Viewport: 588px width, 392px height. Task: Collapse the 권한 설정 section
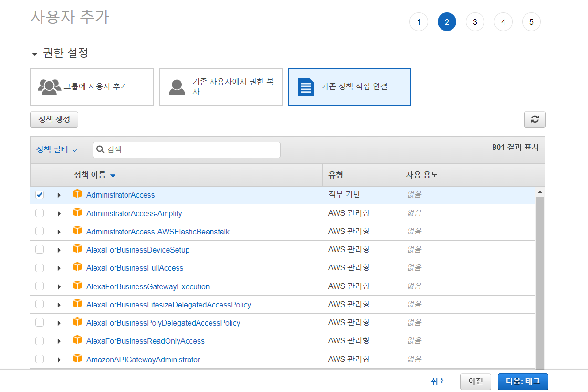35,54
